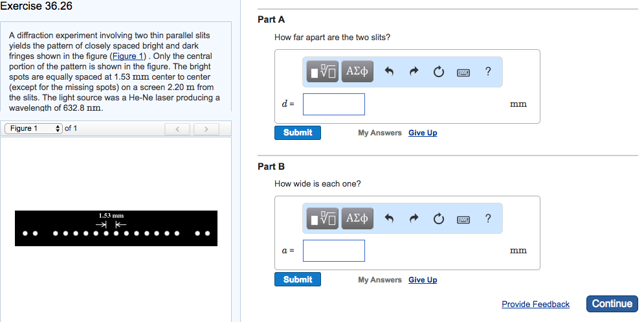The image size is (644, 322).
Task: Open keyboard shortcuts icon in Part B
Action: (463, 219)
